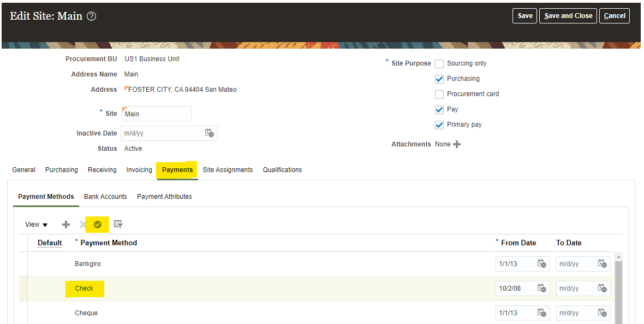
Task: Open calendar for Cheque From Date
Action: [541, 313]
